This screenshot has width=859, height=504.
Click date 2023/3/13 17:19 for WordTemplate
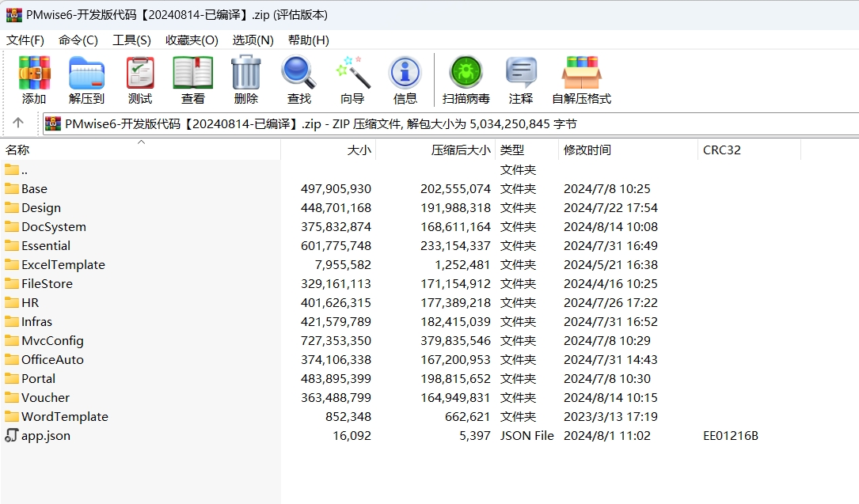(611, 416)
